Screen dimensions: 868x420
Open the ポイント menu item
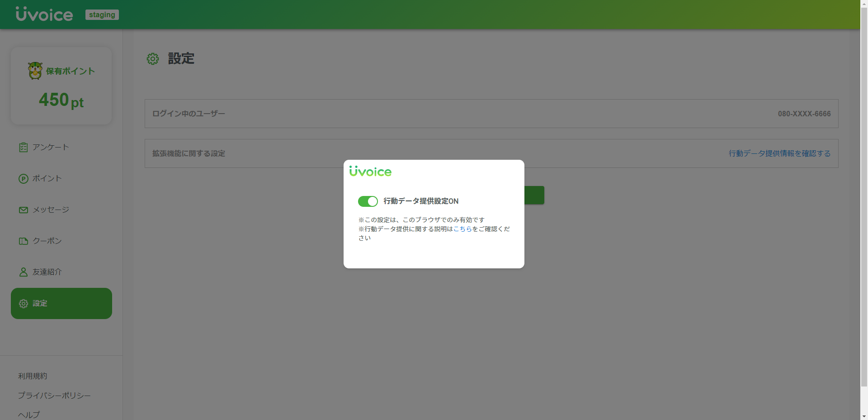click(x=61, y=178)
